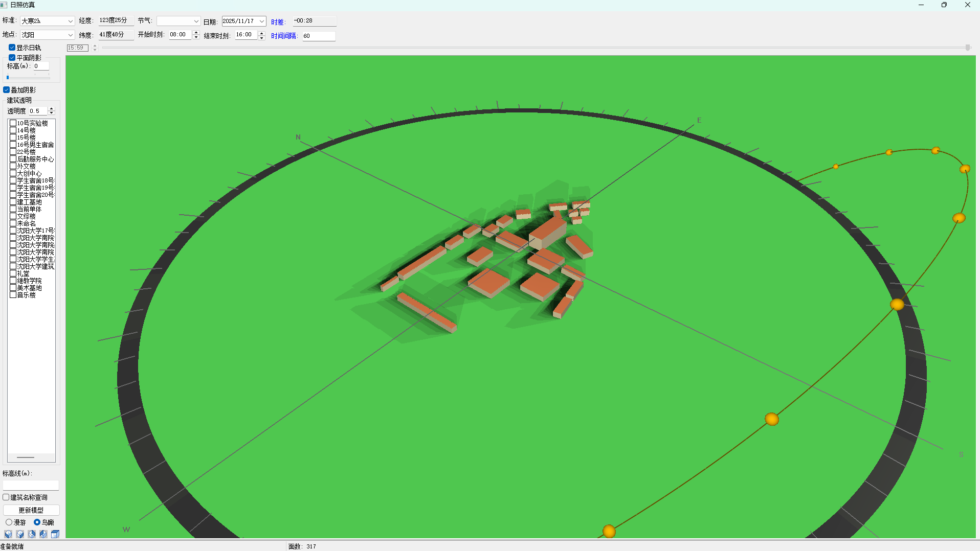Open the 节气 solar term dropdown
Image resolution: width=980 pixels, height=551 pixels.
point(196,21)
